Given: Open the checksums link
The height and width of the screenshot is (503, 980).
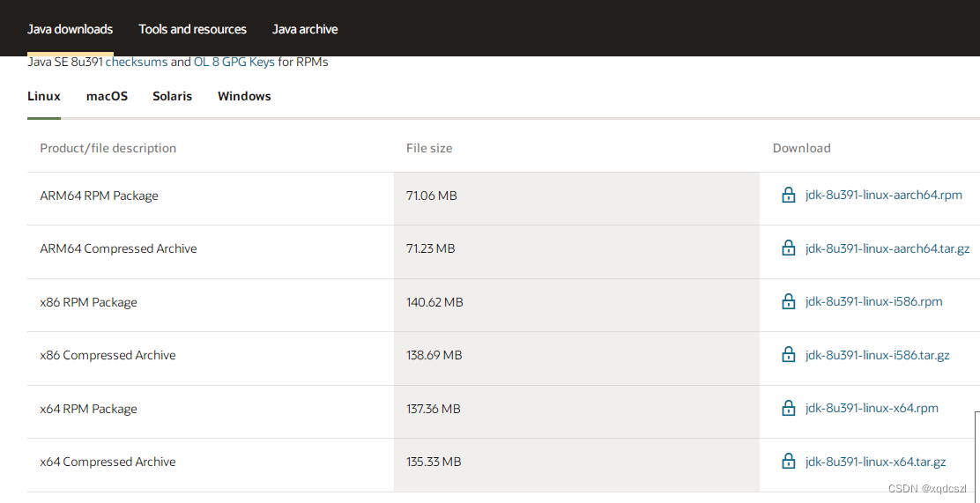Looking at the screenshot, I should pyautogui.click(x=137, y=63).
